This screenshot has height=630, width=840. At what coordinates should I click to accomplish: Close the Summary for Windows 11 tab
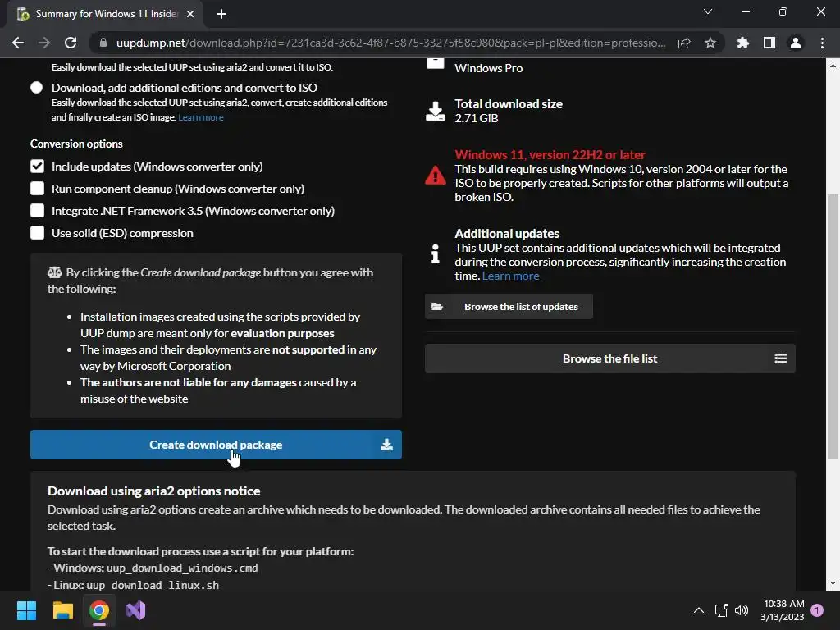[189, 14]
